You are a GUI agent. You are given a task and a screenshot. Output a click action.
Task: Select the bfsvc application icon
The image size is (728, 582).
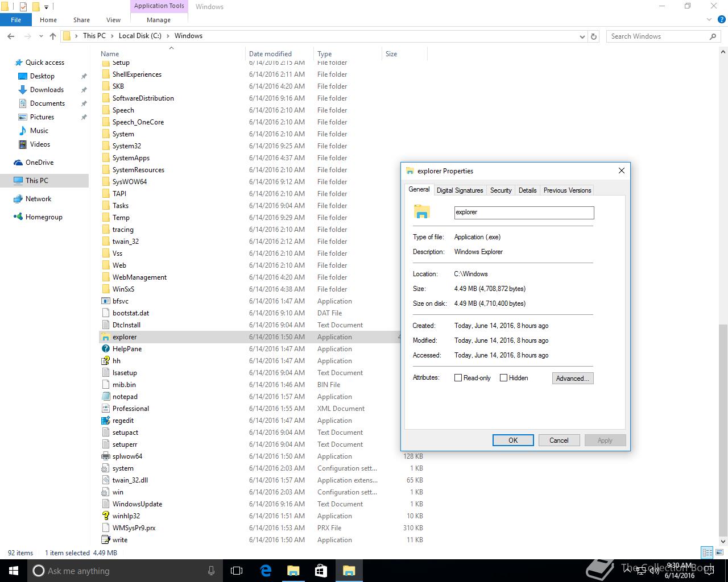tap(105, 301)
